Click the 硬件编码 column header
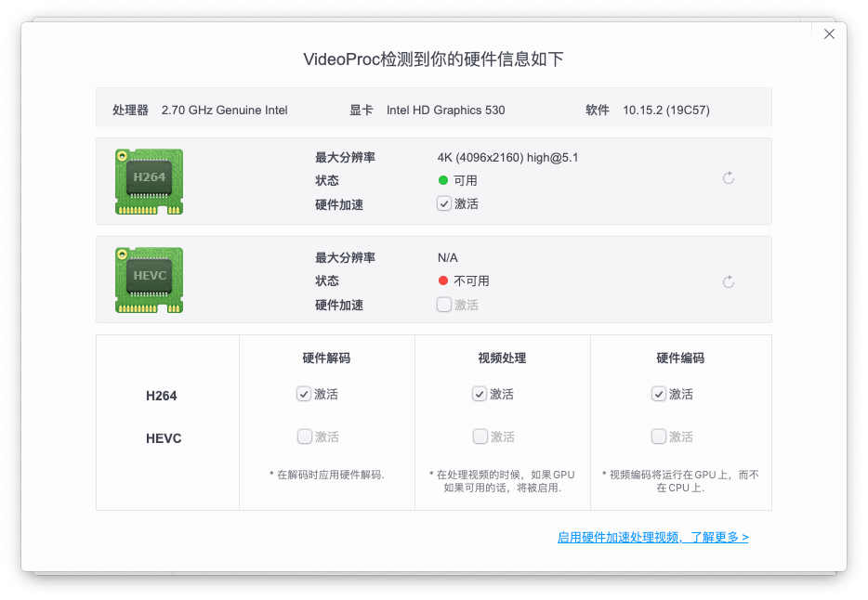Screen dimensions: 868x600 (x=680, y=358)
